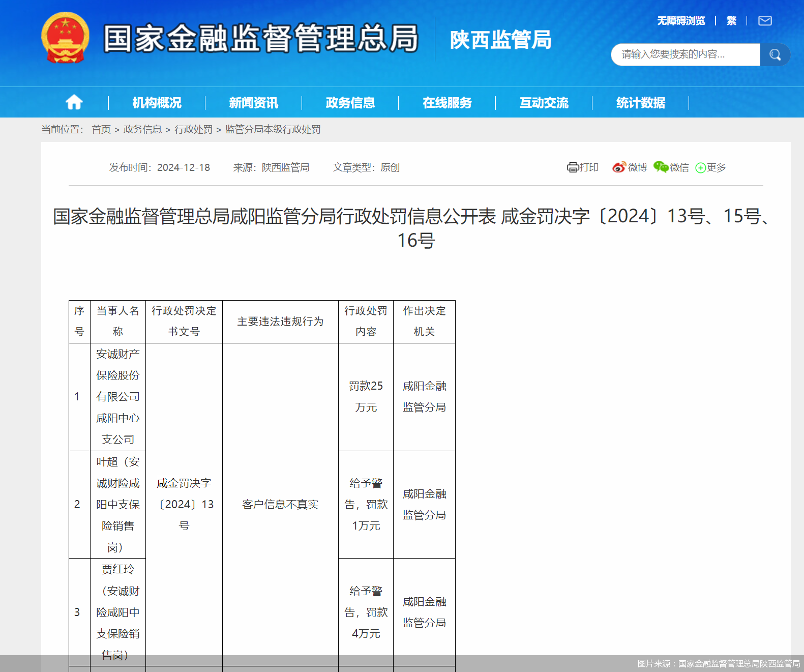Click the 更多 share label
The width and height of the screenshot is (804, 672).
click(716, 167)
